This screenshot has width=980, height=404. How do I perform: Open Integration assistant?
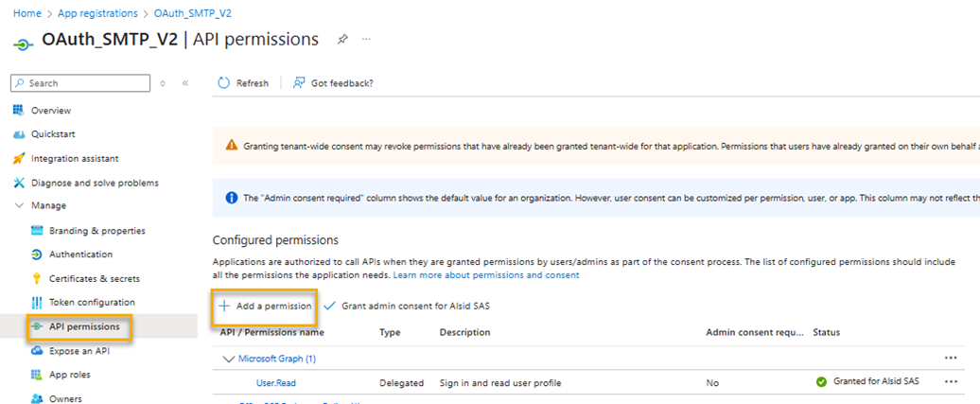pyautogui.click(x=75, y=159)
